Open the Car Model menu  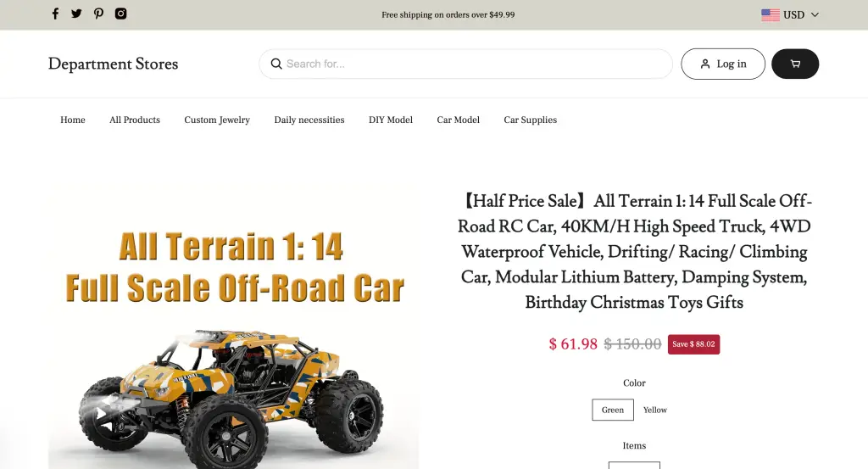(458, 120)
